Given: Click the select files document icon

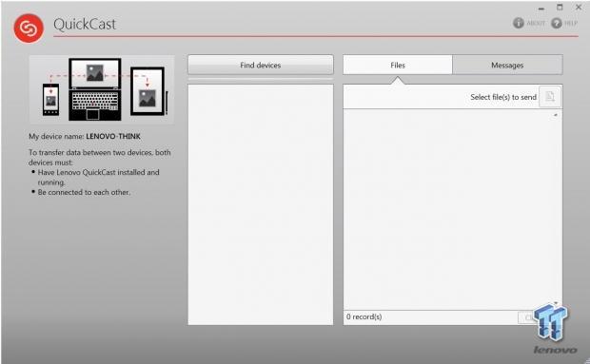Looking at the screenshot, I should point(550,97).
